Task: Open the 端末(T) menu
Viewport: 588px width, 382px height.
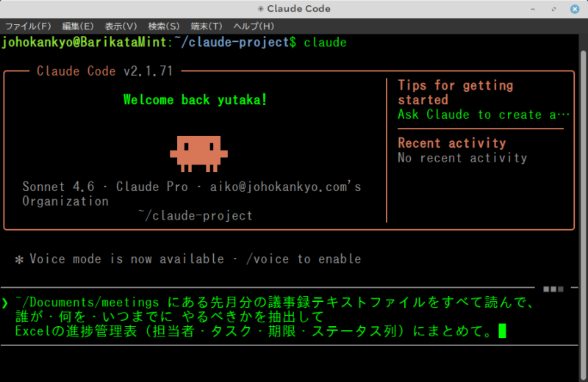Action: pos(207,26)
